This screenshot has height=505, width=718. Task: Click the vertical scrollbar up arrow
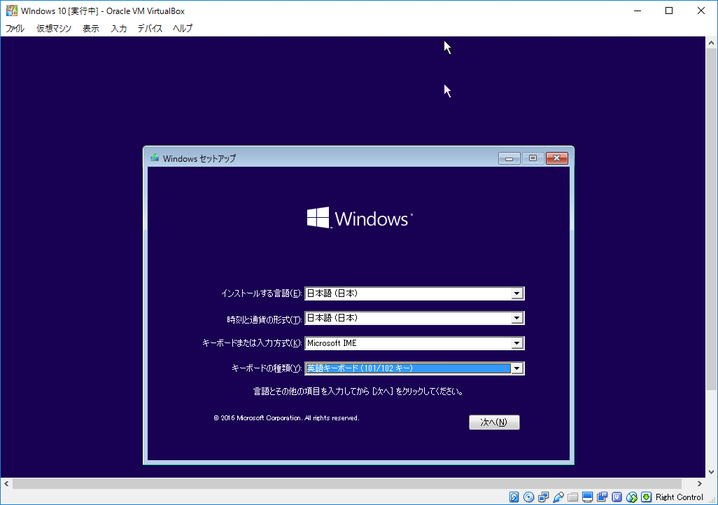coord(711,43)
